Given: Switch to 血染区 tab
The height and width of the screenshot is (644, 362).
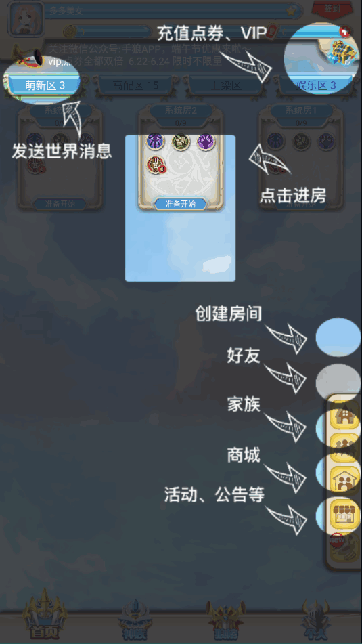Looking at the screenshot, I should (226, 85).
